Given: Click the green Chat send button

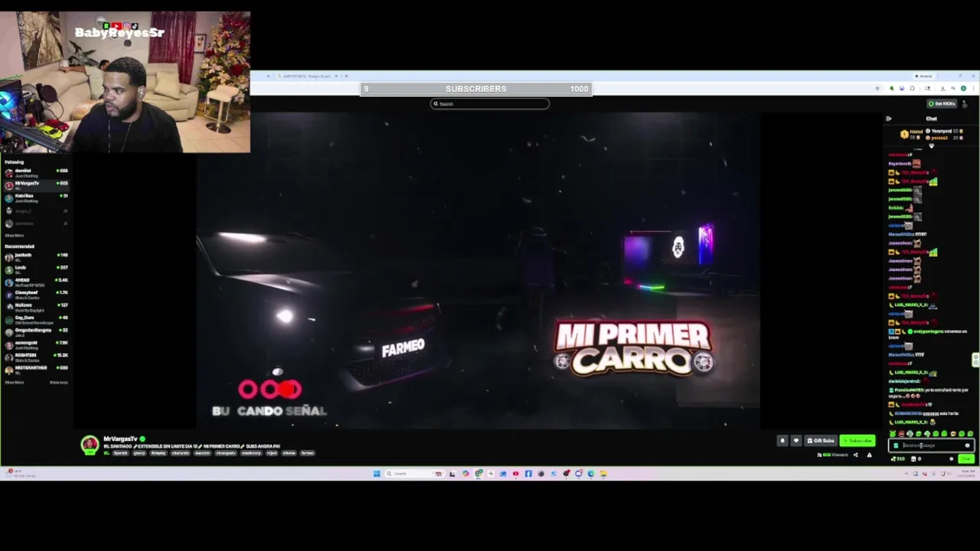Looking at the screenshot, I should click(966, 459).
